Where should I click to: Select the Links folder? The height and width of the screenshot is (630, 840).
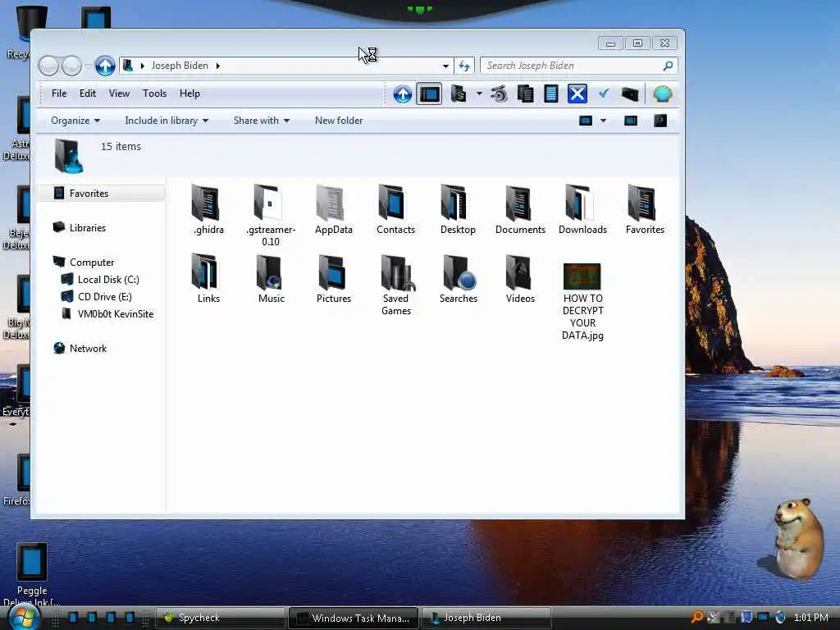(208, 279)
